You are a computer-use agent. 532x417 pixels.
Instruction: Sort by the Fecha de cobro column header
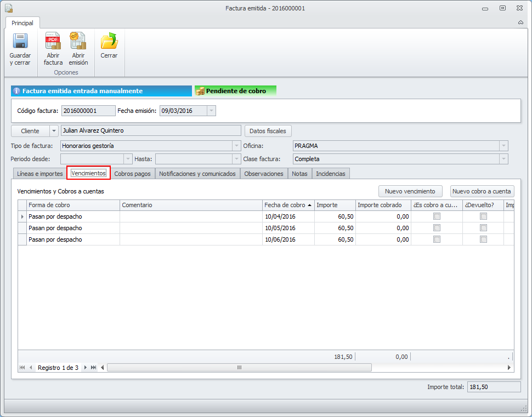(285, 205)
